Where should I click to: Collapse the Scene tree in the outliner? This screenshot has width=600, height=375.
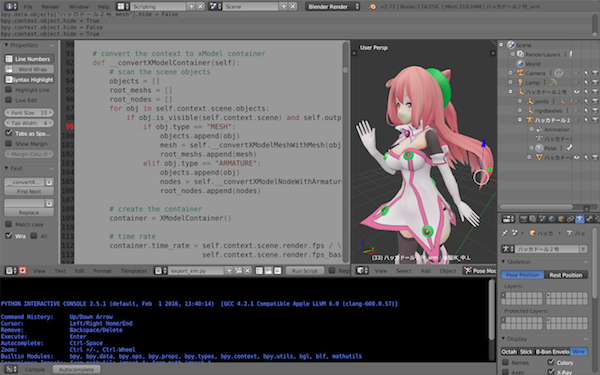(501, 45)
